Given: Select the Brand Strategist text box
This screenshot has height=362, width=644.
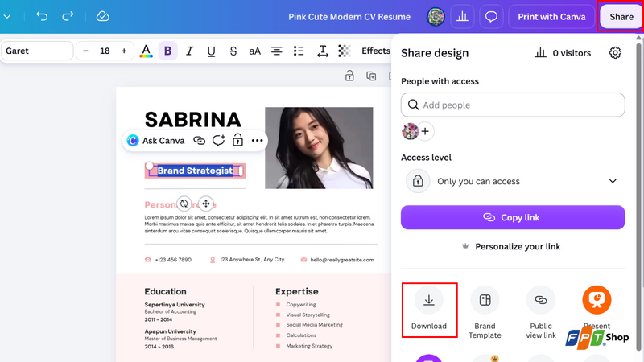Looking at the screenshot, I should pos(195,171).
